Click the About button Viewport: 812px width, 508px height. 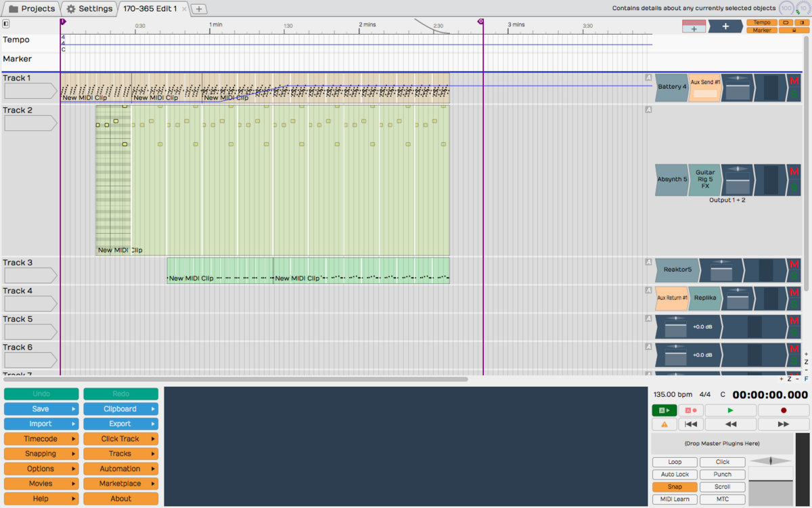pos(120,499)
